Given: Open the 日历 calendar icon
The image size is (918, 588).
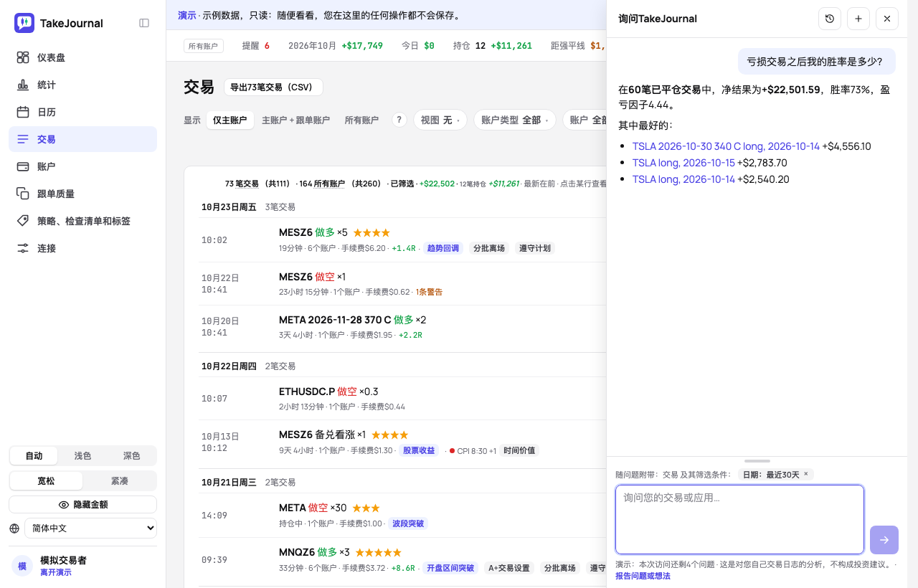Looking at the screenshot, I should pos(23,112).
